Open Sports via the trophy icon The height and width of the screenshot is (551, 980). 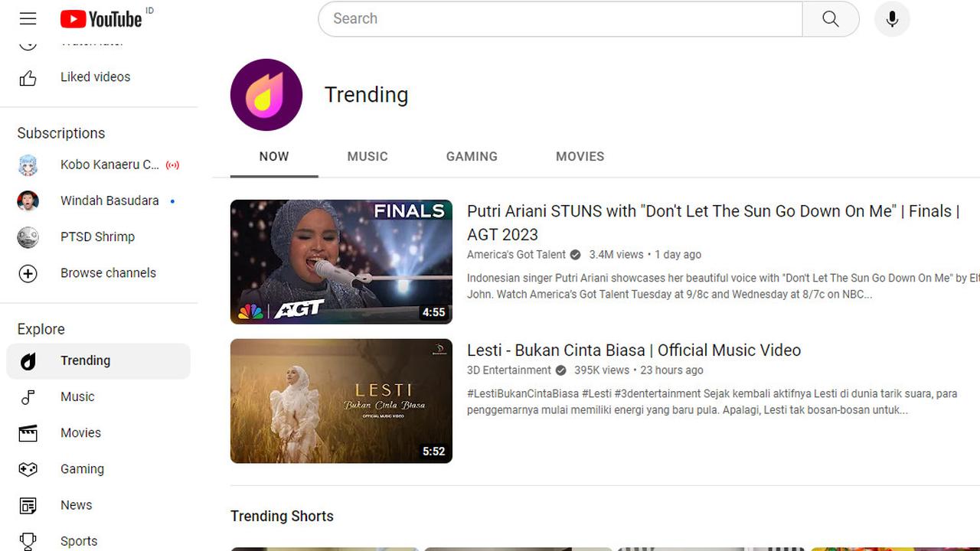click(x=28, y=541)
